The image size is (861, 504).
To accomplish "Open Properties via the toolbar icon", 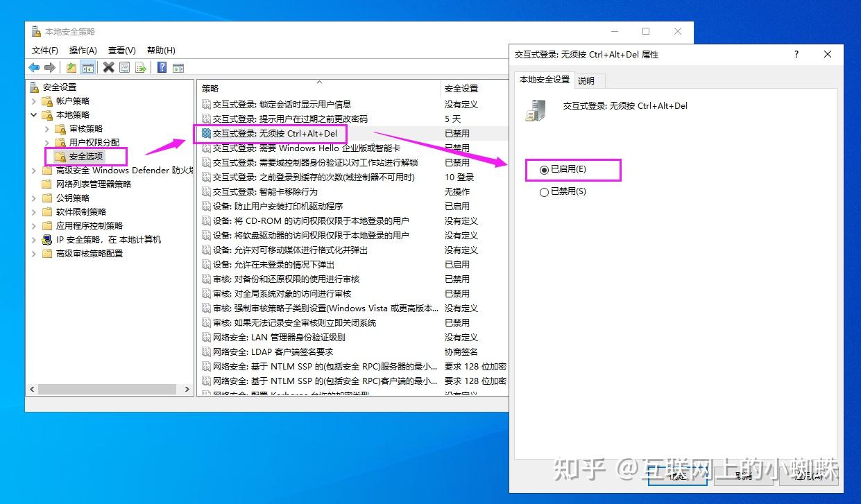I will coord(126,67).
